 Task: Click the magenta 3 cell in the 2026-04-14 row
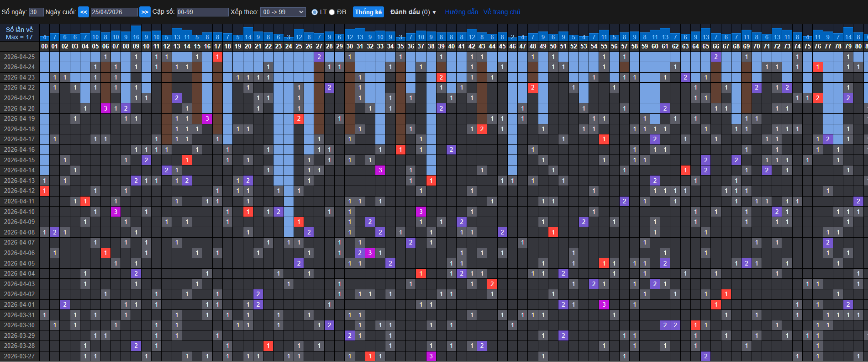(x=380, y=170)
